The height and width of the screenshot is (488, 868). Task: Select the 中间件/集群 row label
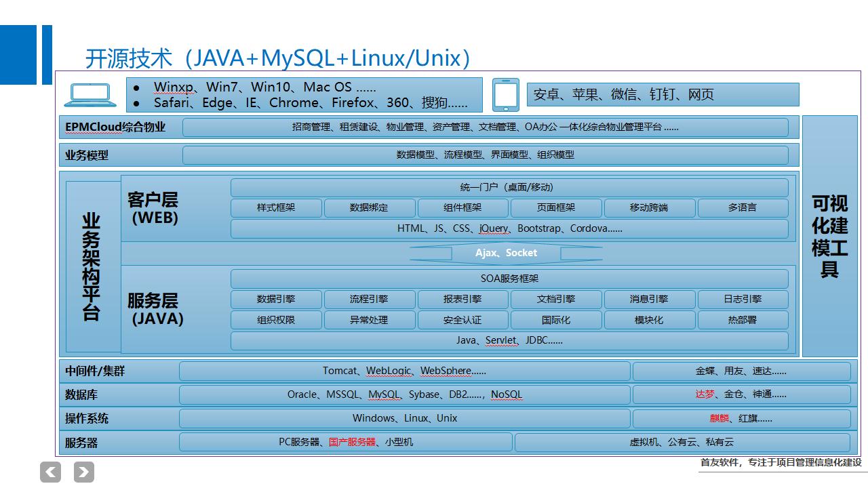[x=95, y=371]
